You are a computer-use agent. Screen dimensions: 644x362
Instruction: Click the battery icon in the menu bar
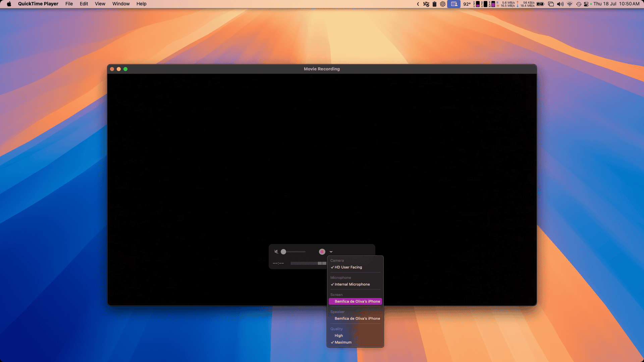(540, 4)
